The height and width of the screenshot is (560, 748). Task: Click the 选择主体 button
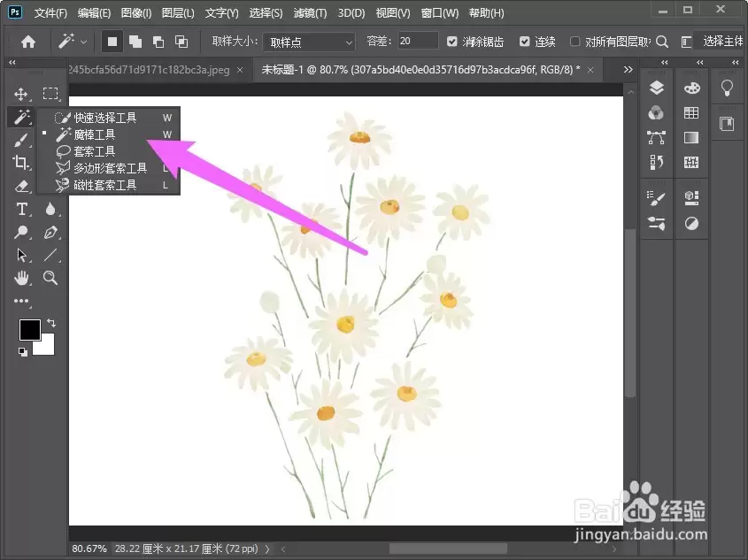click(x=722, y=42)
